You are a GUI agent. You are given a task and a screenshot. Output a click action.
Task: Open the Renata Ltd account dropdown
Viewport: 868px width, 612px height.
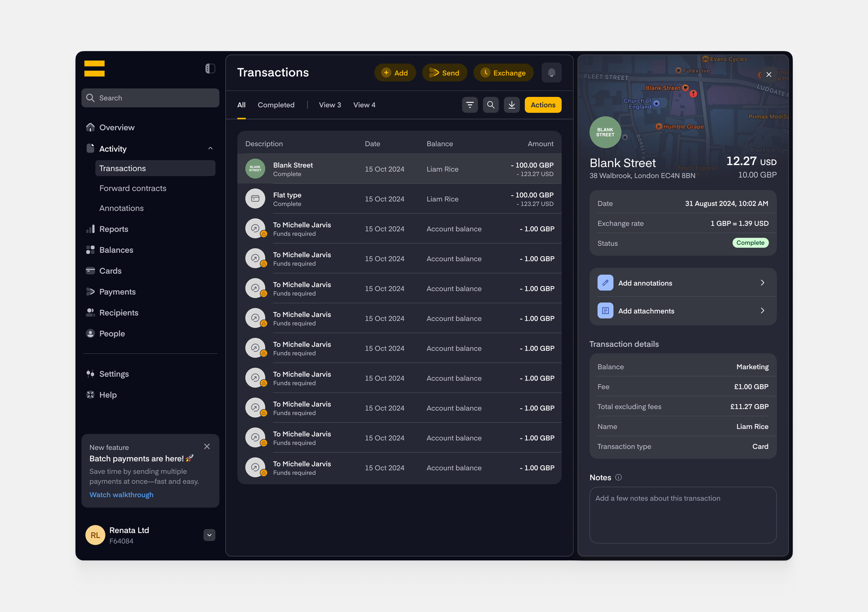coord(209,535)
